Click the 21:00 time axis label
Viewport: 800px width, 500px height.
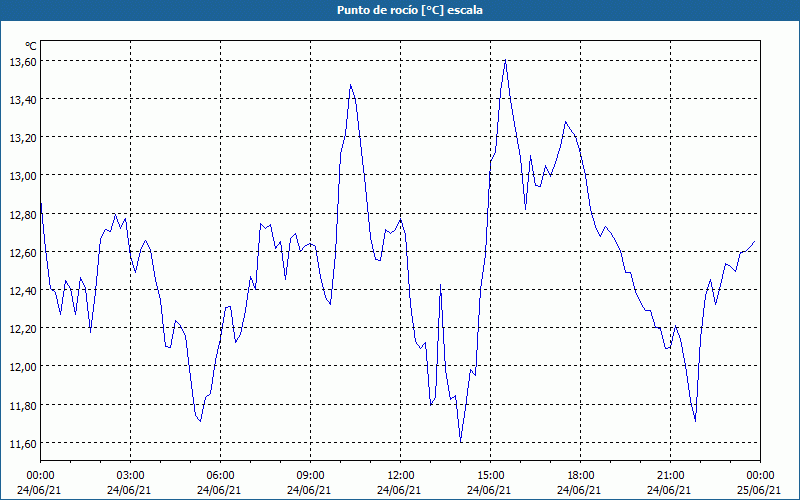coord(670,476)
